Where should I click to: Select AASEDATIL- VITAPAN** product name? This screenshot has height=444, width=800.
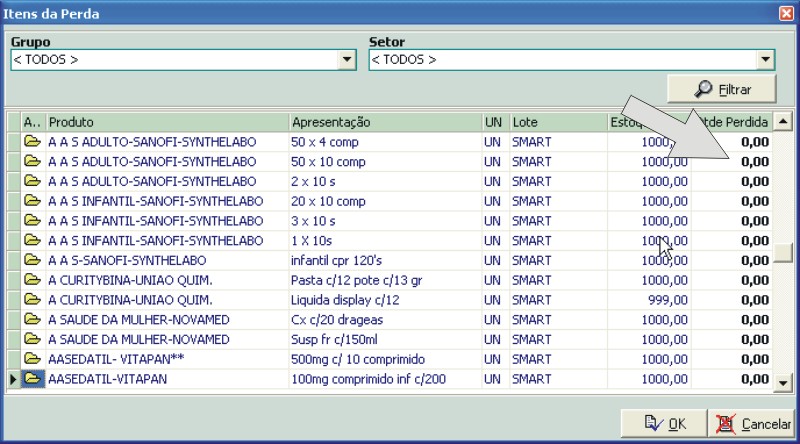click(x=116, y=359)
